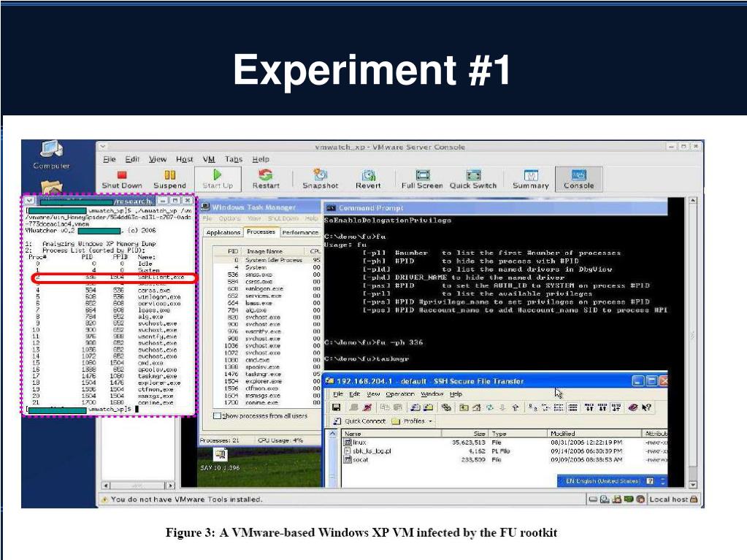This screenshot has height=560, width=747.
Task: Click the Home folder icon in SSH toolbar
Action: [x=476, y=407]
